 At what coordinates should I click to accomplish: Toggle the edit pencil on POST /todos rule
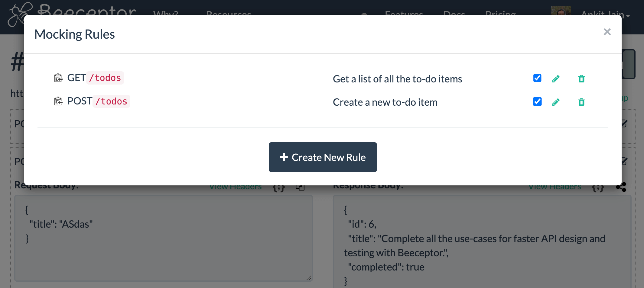[x=556, y=102]
